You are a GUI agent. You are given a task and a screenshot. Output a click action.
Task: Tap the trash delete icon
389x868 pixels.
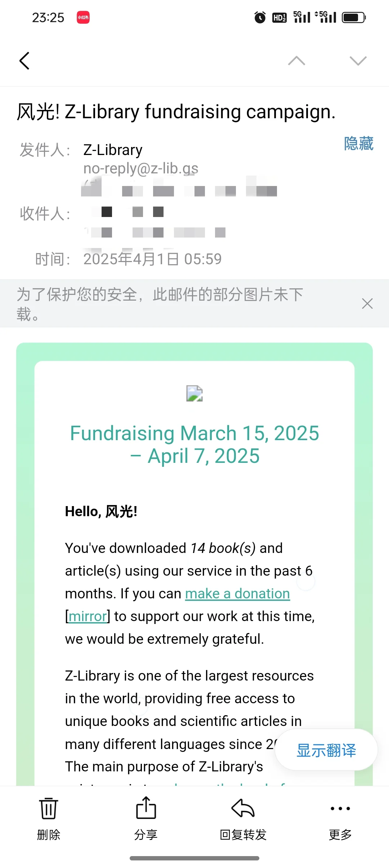pos(49,809)
